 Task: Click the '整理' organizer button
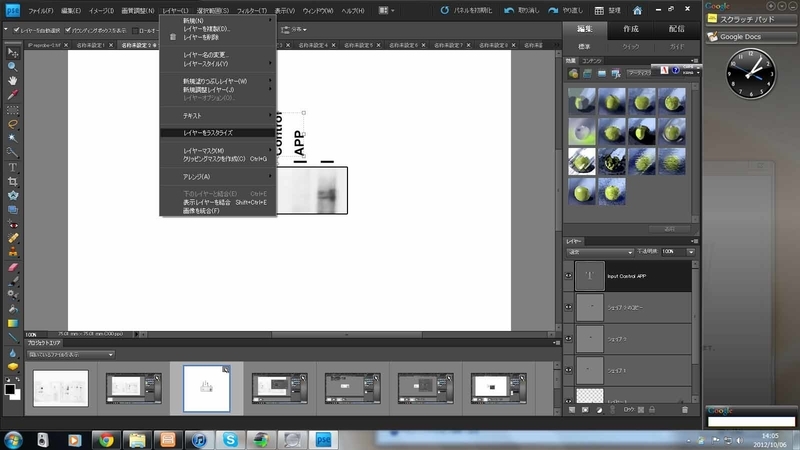pyautogui.click(x=608, y=10)
